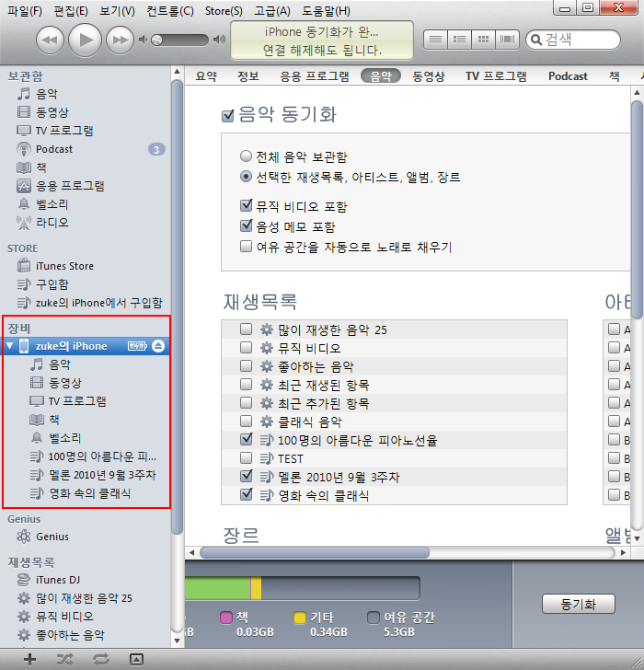Click the 동기화 button
This screenshot has width=644, height=670.
pos(579,604)
